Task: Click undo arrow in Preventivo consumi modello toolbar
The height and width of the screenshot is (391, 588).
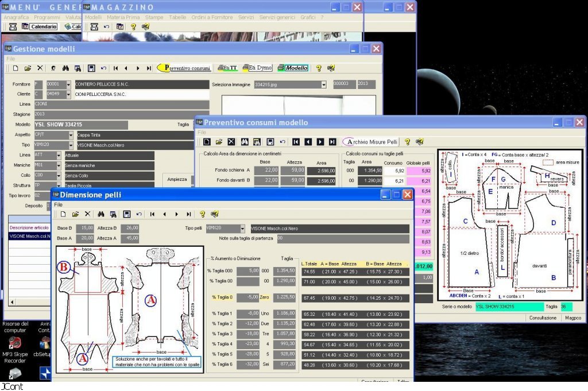Action: [282, 141]
